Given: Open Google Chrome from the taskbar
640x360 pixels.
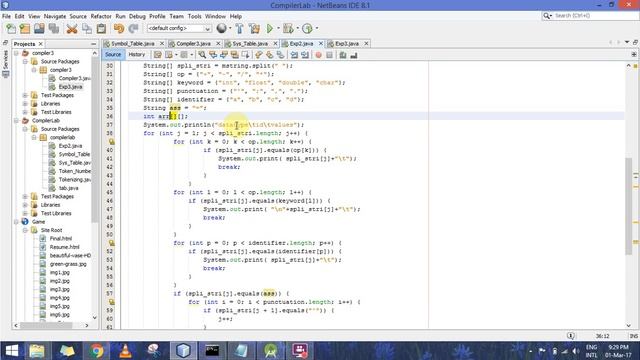Looking at the screenshot, I should pos(96,351).
